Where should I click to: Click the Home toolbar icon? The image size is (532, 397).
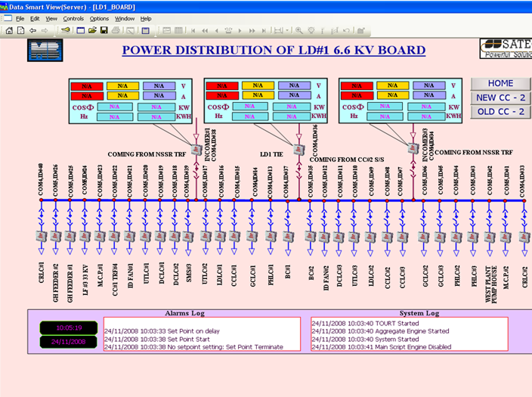coord(9,30)
